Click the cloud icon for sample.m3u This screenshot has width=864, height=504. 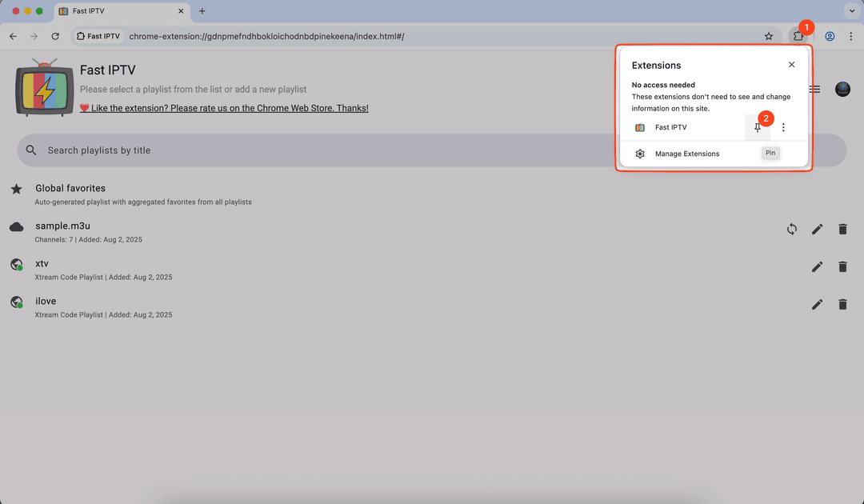coord(17,227)
